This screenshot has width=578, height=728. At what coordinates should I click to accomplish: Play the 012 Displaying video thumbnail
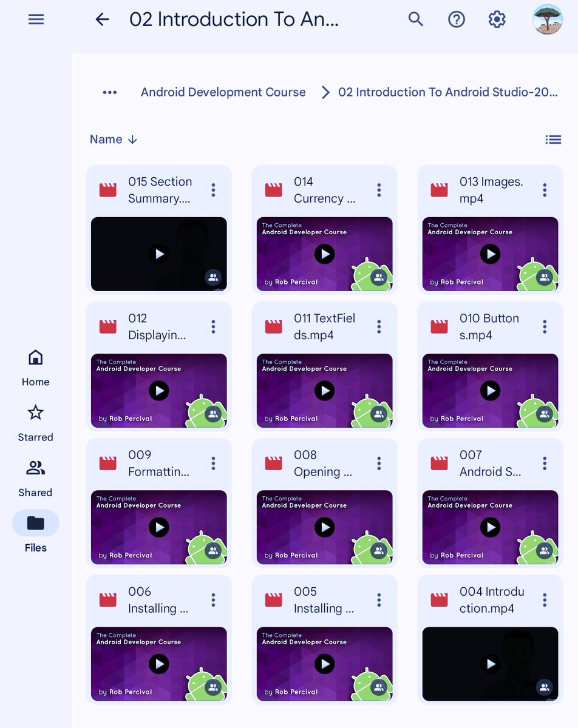tap(159, 391)
